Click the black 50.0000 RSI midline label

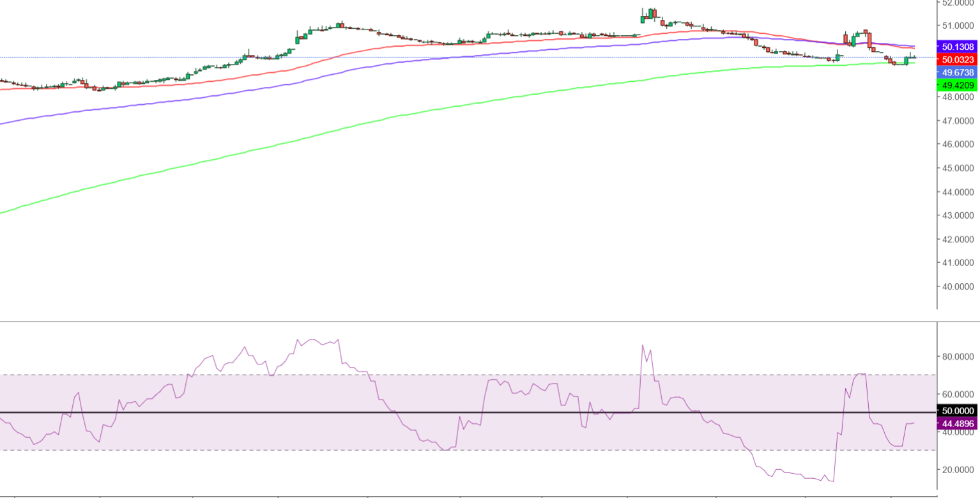(x=958, y=411)
